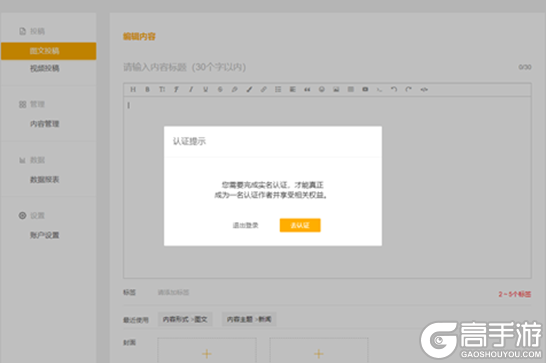Undo the last edit
The height and width of the screenshot is (363, 546).
coord(394,90)
